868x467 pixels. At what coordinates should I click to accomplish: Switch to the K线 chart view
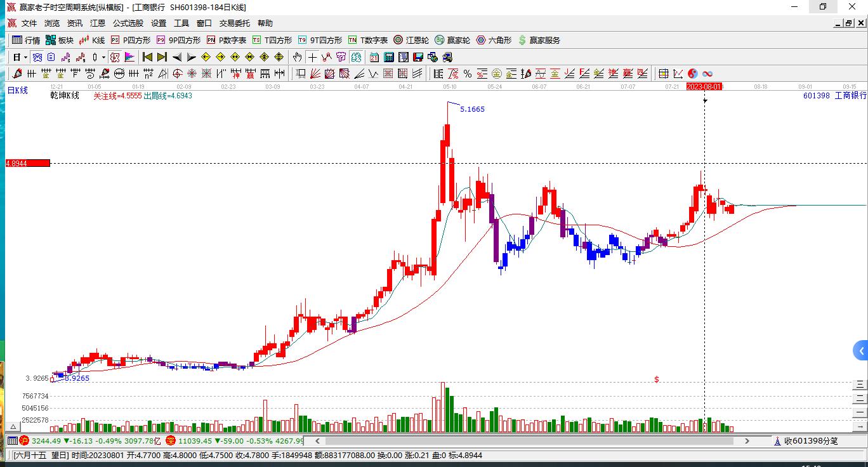pyautogui.click(x=91, y=40)
